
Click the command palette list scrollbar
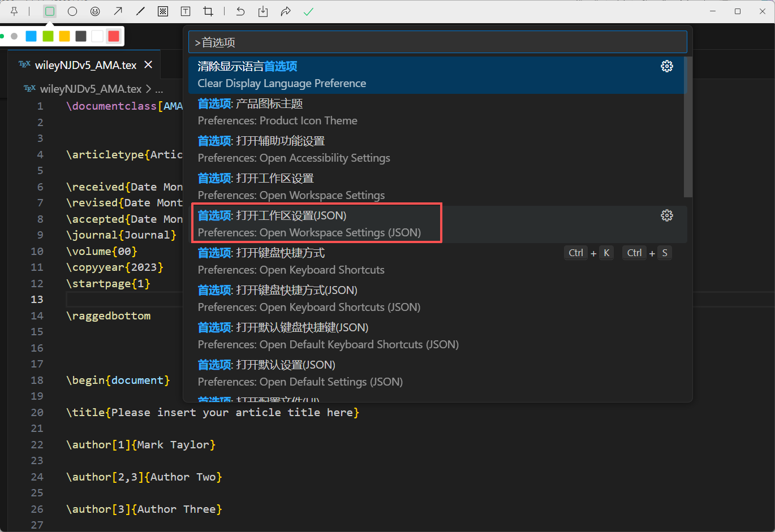click(688, 127)
